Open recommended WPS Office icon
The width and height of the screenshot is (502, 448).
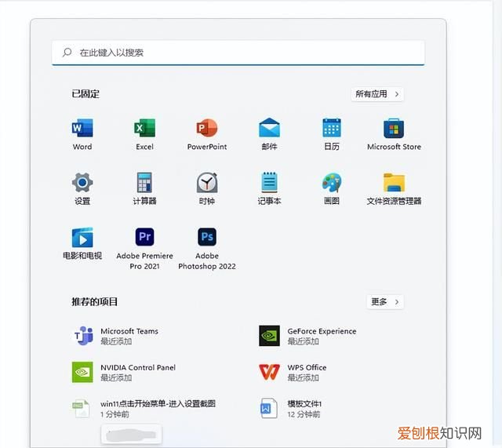[269, 372]
